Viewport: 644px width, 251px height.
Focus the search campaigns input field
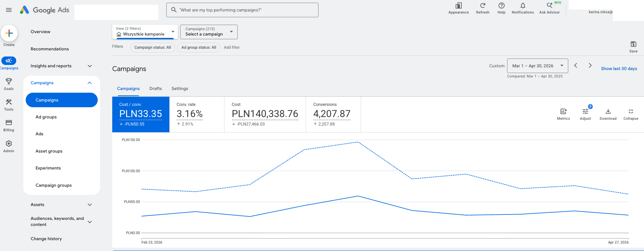tap(242, 10)
